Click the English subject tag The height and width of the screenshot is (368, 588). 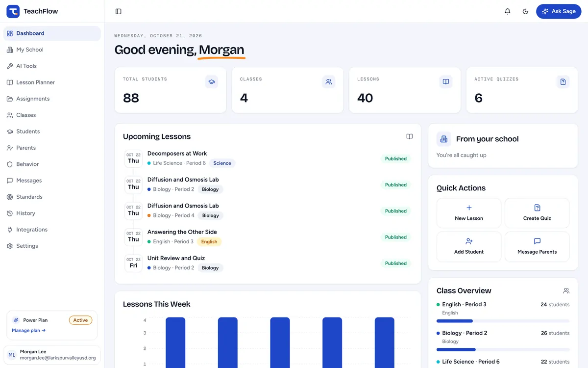209,242
